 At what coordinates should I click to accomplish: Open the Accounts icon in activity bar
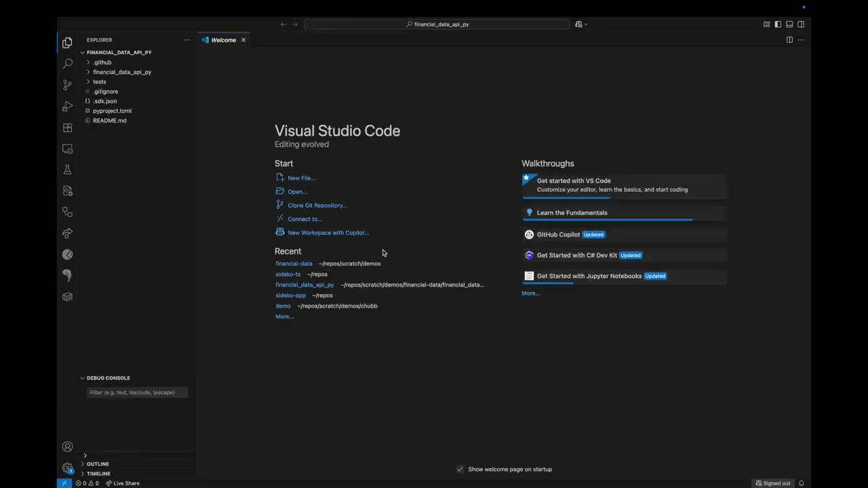tap(67, 447)
